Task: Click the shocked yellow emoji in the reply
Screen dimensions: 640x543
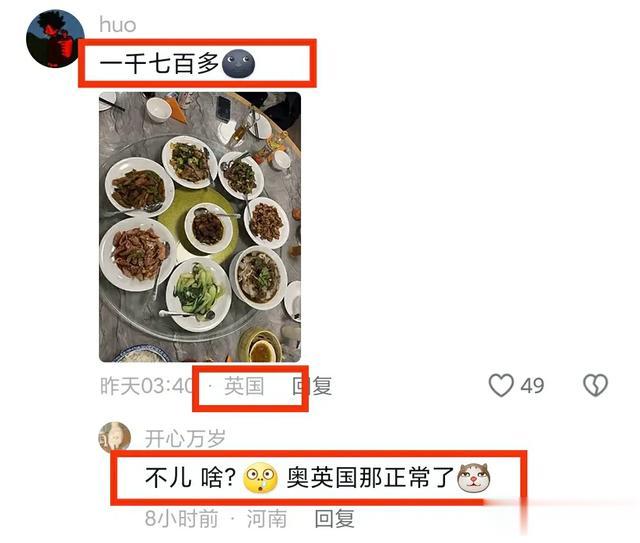Action: (260, 478)
